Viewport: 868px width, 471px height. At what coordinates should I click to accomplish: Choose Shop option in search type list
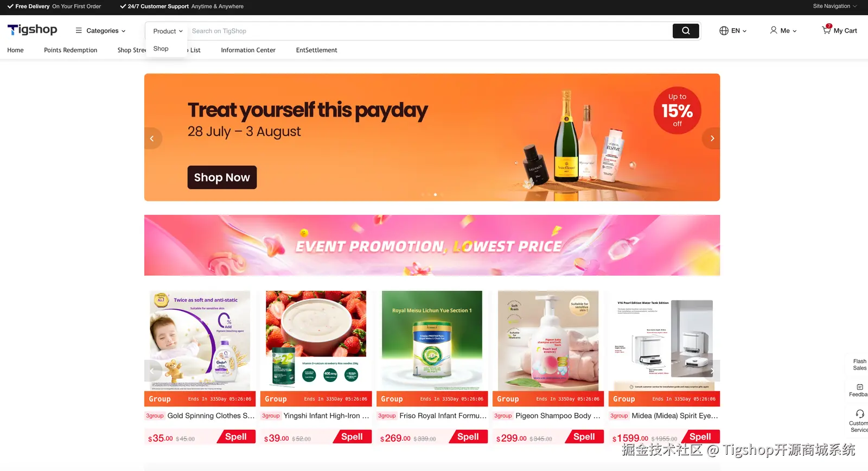[161, 49]
